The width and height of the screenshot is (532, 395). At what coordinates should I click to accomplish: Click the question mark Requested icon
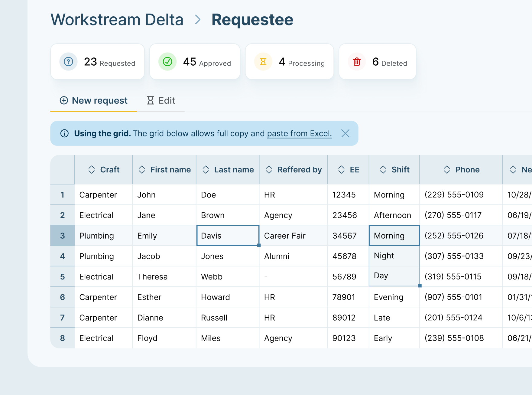click(68, 62)
